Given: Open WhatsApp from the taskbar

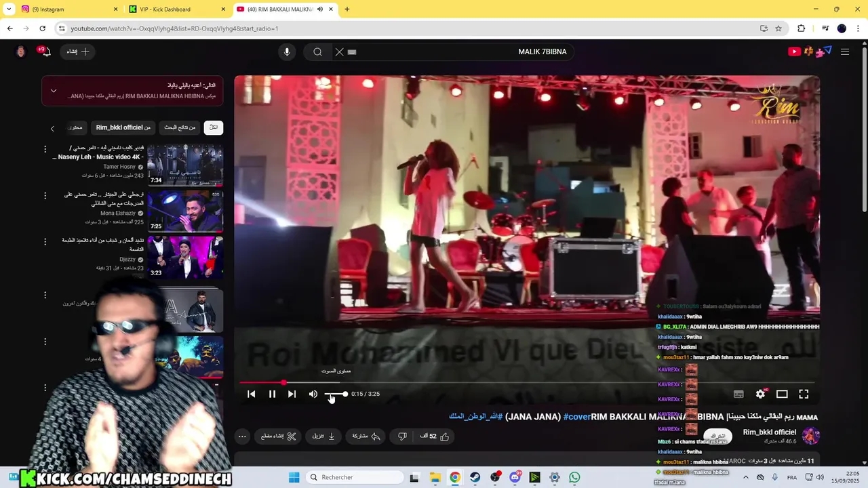Looking at the screenshot, I should pos(574,477).
